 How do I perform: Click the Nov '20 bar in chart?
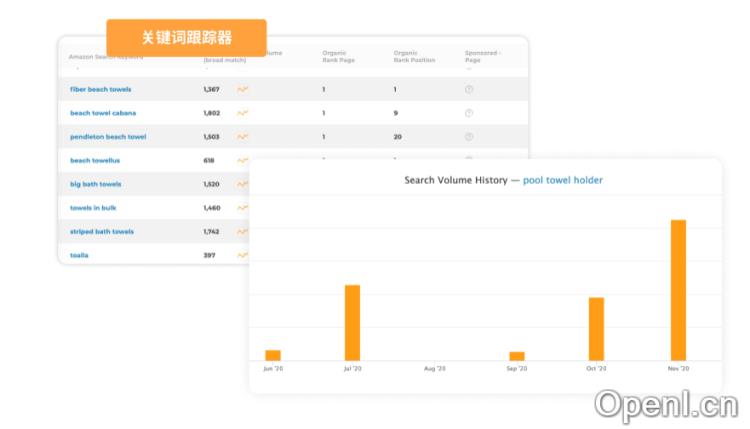678,290
